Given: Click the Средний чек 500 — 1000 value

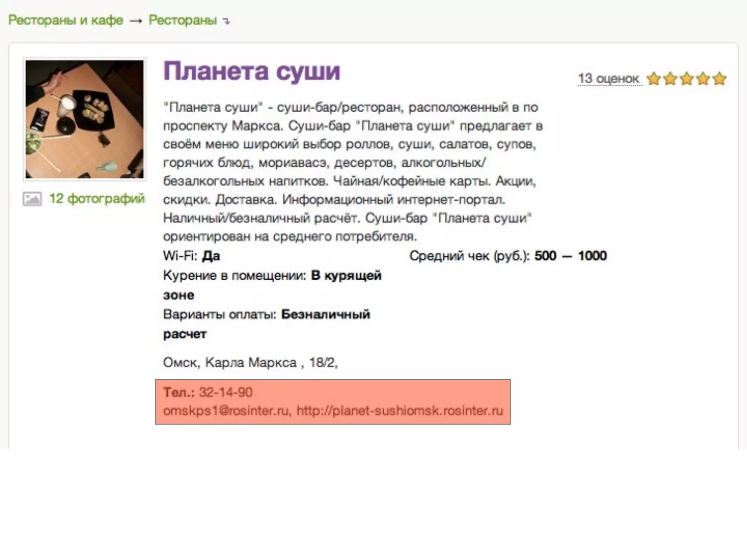Looking at the screenshot, I should [570, 256].
